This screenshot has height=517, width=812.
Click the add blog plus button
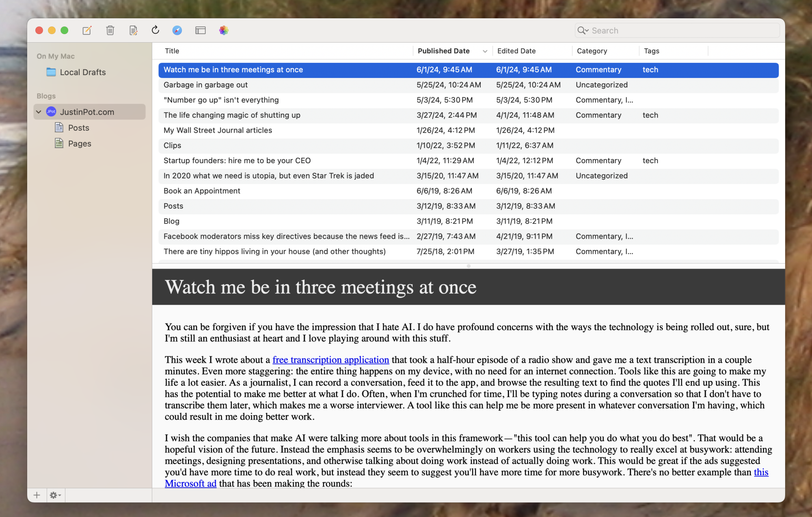tap(37, 495)
